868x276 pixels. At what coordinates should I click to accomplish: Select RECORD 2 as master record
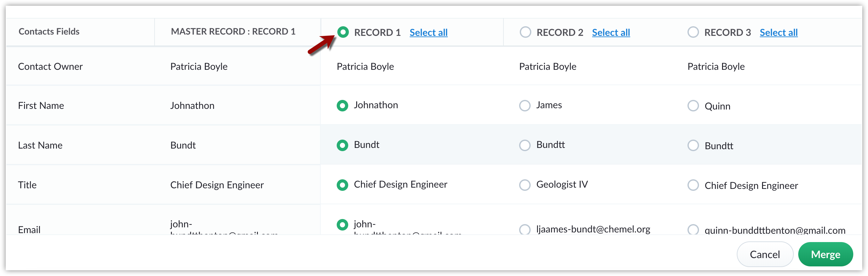coord(525,32)
